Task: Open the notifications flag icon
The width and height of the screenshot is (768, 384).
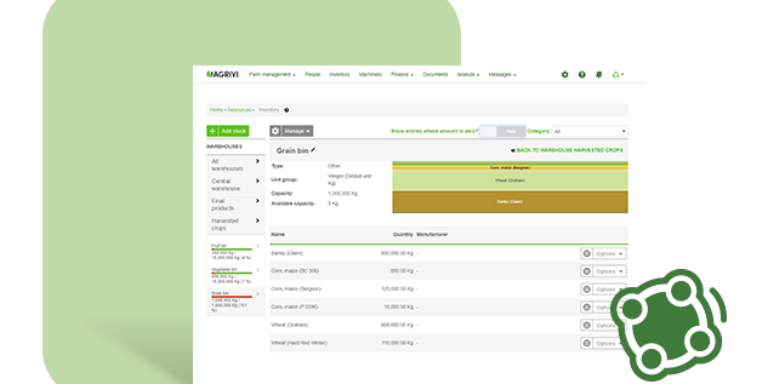Action: (599, 75)
